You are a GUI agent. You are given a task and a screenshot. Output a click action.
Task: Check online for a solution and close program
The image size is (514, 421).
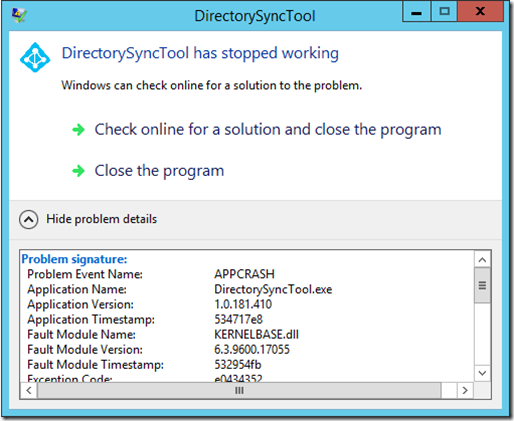[x=268, y=130]
